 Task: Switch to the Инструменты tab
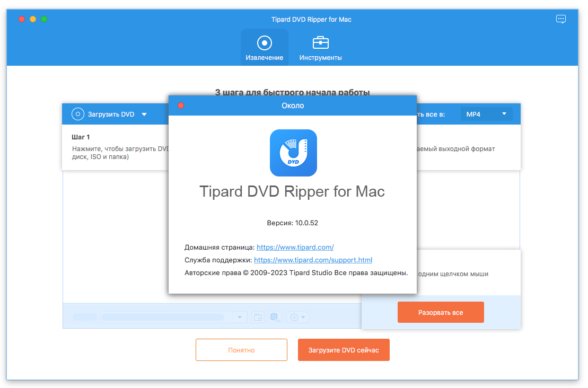pos(320,48)
